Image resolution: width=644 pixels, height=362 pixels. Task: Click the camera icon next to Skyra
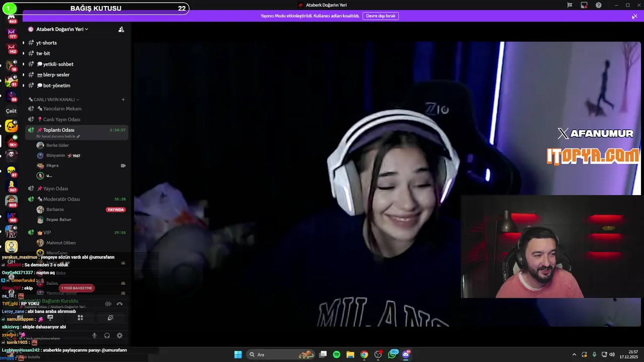[x=123, y=165]
